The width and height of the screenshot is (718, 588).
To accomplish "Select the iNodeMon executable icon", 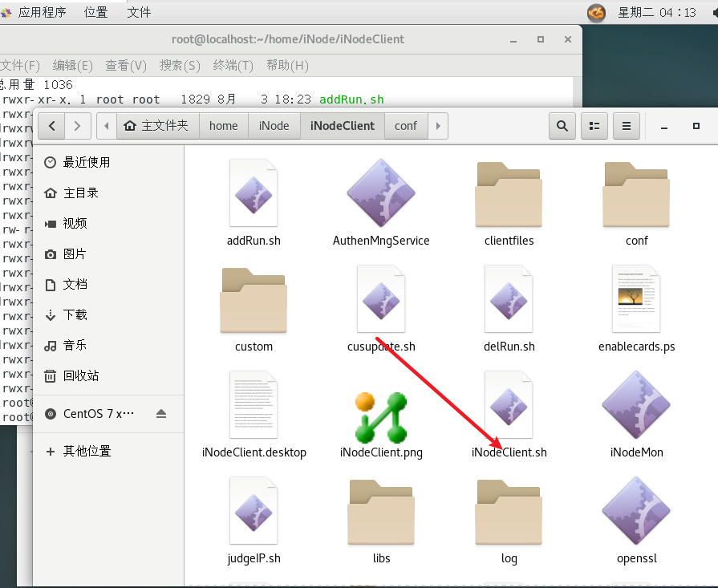I will (x=636, y=405).
